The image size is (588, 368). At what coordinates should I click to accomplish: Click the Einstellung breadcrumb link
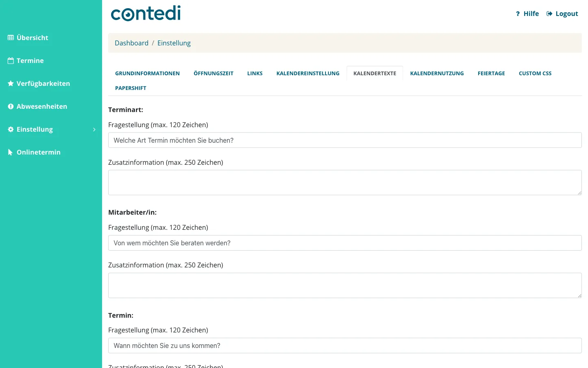pyautogui.click(x=174, y=43)
